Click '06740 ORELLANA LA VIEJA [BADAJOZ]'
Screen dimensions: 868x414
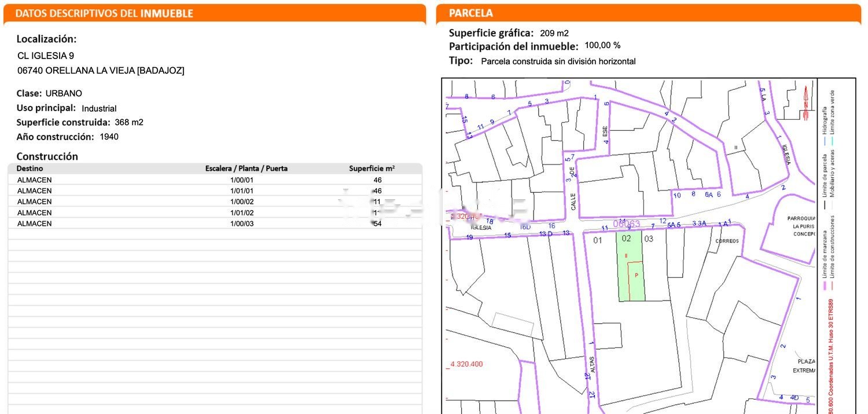click(101, 71)
